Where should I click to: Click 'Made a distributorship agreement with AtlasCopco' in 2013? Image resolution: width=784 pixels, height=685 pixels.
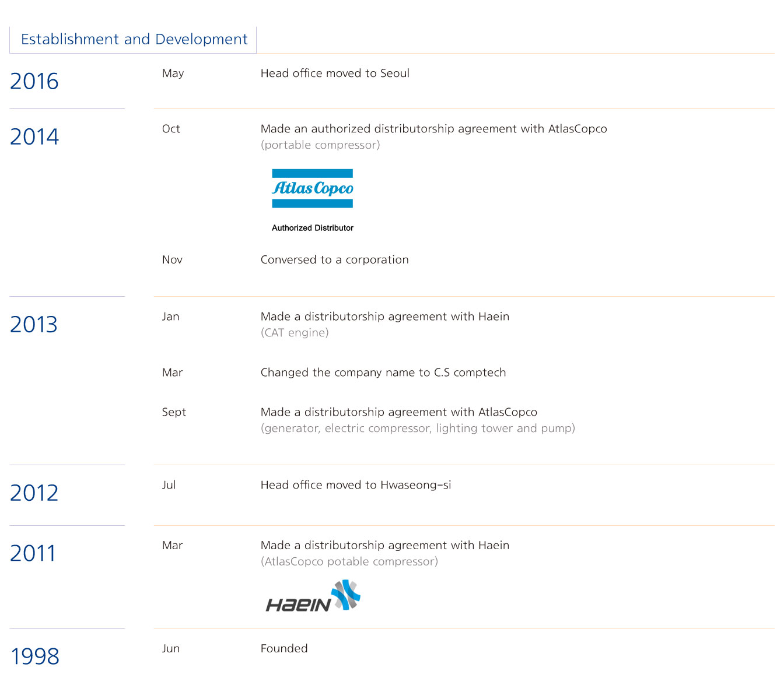pos(398,412)
